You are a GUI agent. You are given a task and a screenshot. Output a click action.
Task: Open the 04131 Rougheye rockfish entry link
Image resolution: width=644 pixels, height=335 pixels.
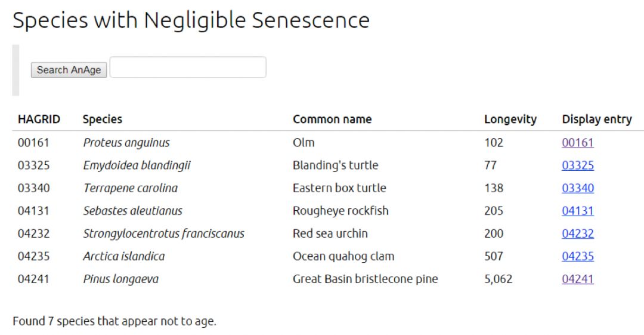tap(577, 211)
